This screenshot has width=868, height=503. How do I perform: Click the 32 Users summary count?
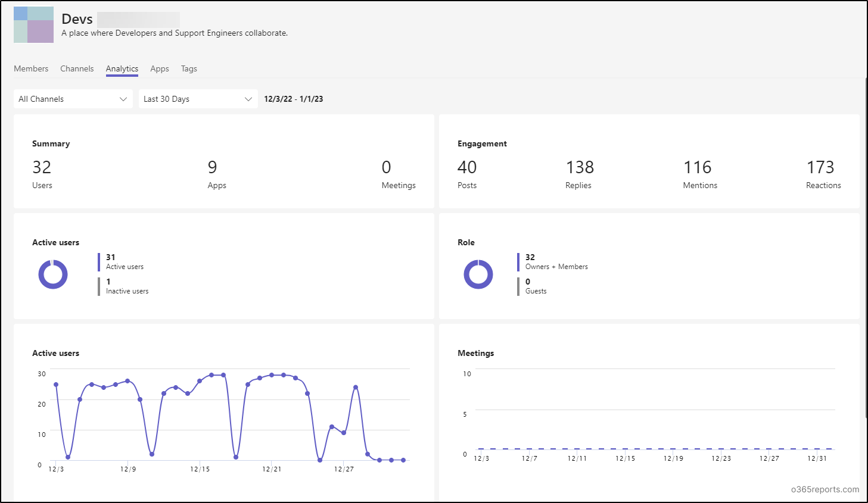(42, 174)
